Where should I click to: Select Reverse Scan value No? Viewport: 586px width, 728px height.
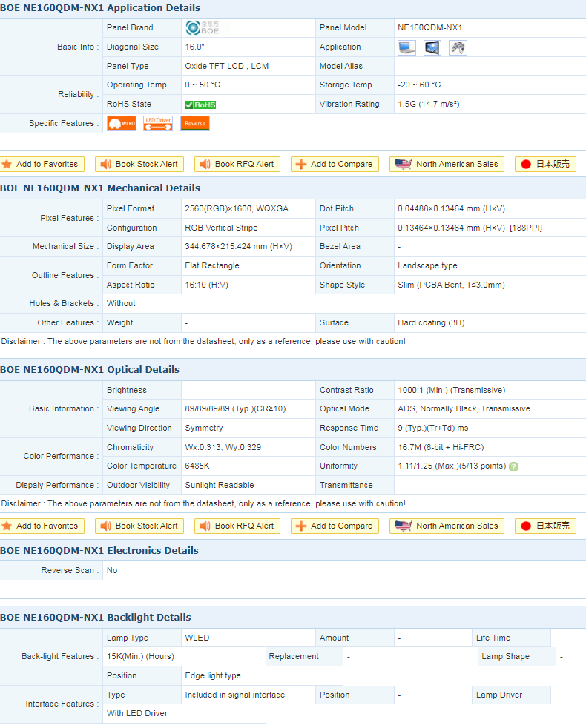point(112,570)
